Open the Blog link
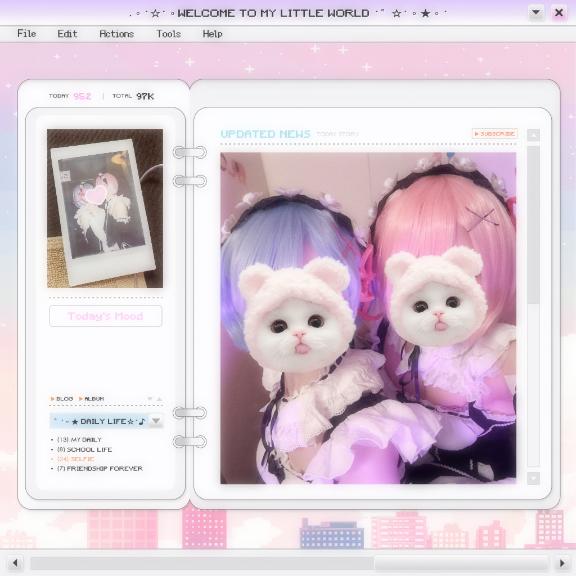The image size is (576, 576). (62, 399)
